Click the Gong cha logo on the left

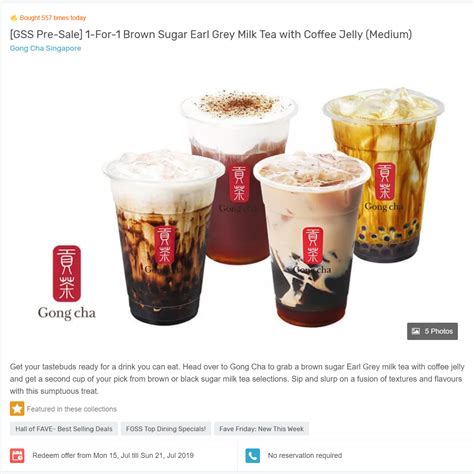67,283
